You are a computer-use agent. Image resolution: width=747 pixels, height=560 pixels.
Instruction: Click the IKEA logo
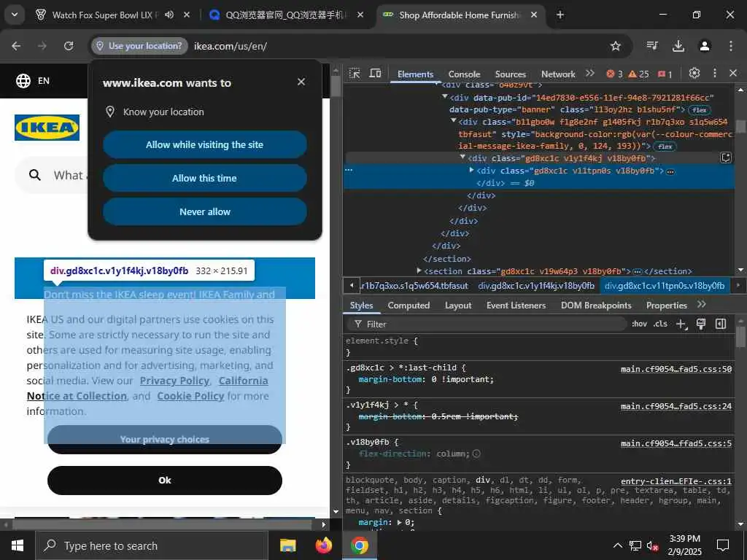47,128
